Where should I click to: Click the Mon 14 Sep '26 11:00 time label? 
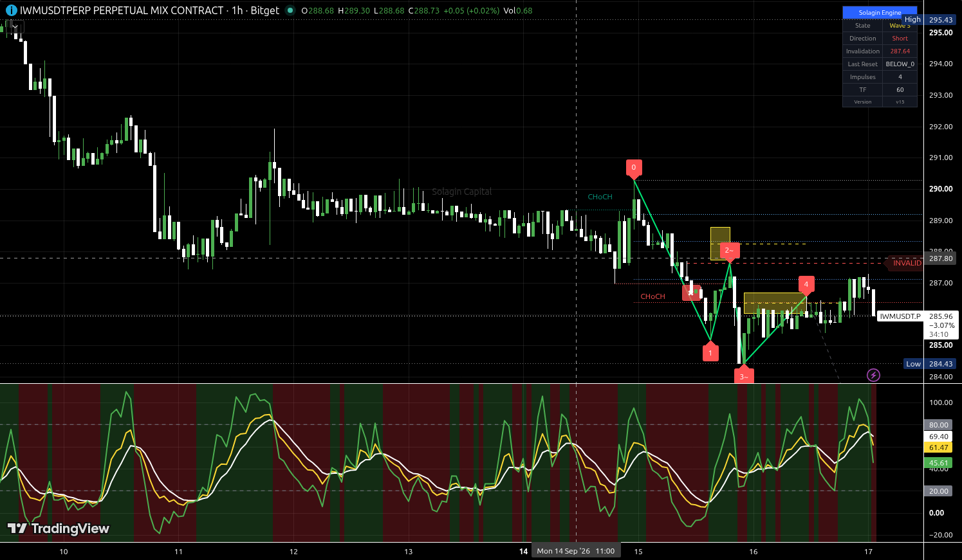tap(576, 551)
